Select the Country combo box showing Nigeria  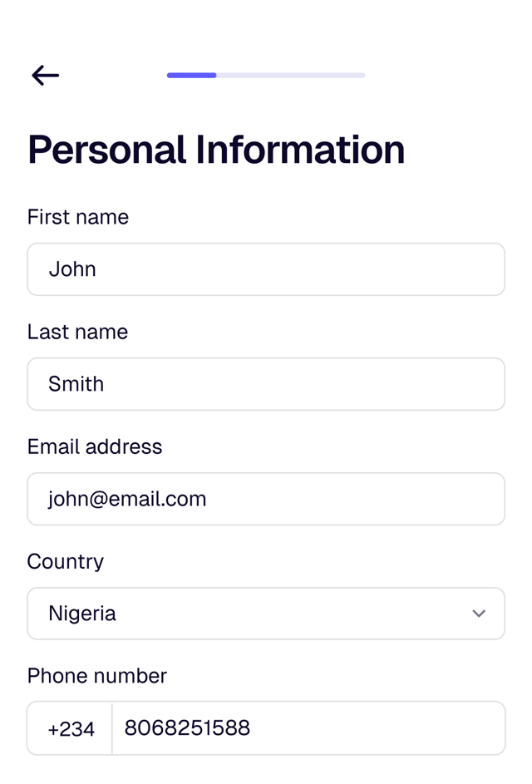click(x=266, y=614)
